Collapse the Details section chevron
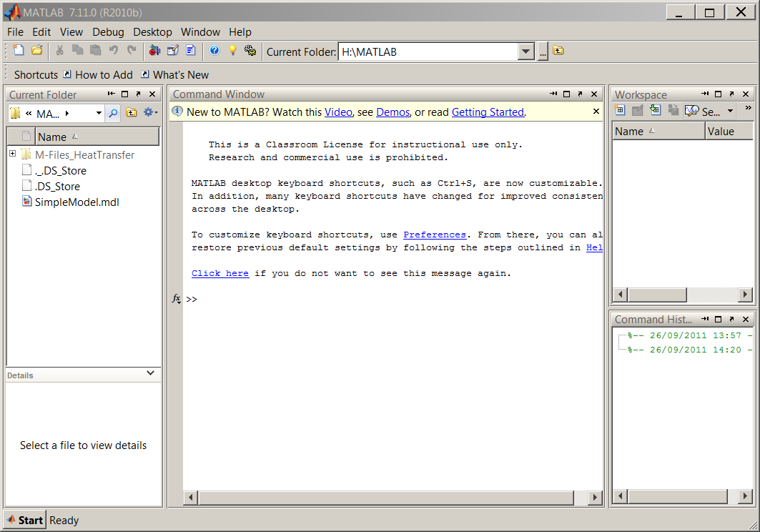This screenshot has width=760, height=532. click(x=150, y=373)
